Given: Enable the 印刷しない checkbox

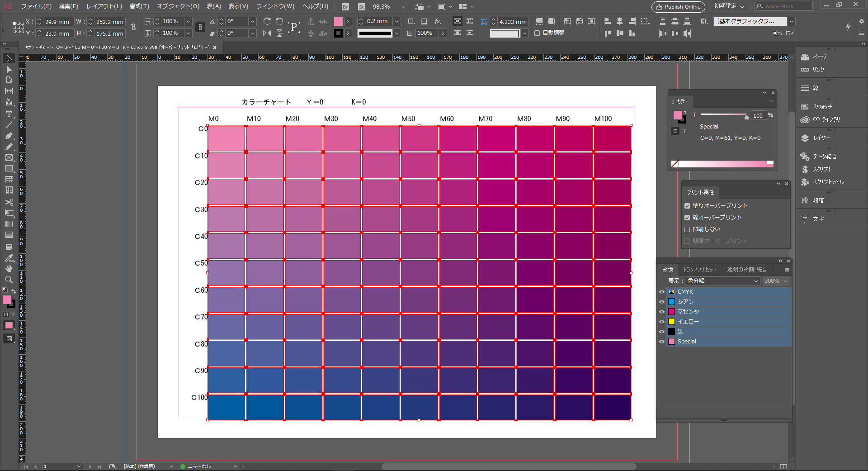Looking at the screenshot, I should tap(687, 229).
